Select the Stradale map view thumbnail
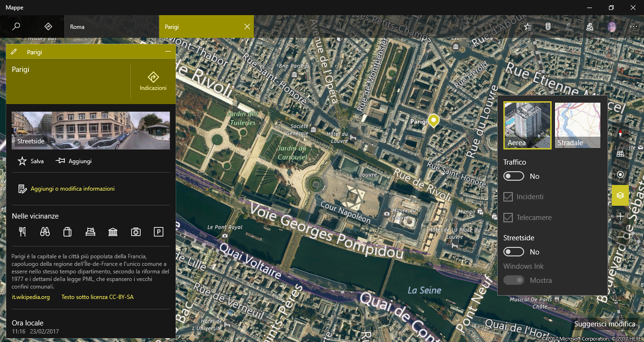 (x=578, y=125)
